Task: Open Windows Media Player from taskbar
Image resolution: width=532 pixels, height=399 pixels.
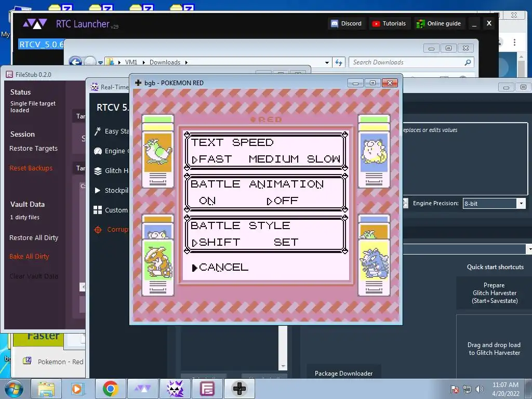Action: pyautogui.click(x=77, y=389)
